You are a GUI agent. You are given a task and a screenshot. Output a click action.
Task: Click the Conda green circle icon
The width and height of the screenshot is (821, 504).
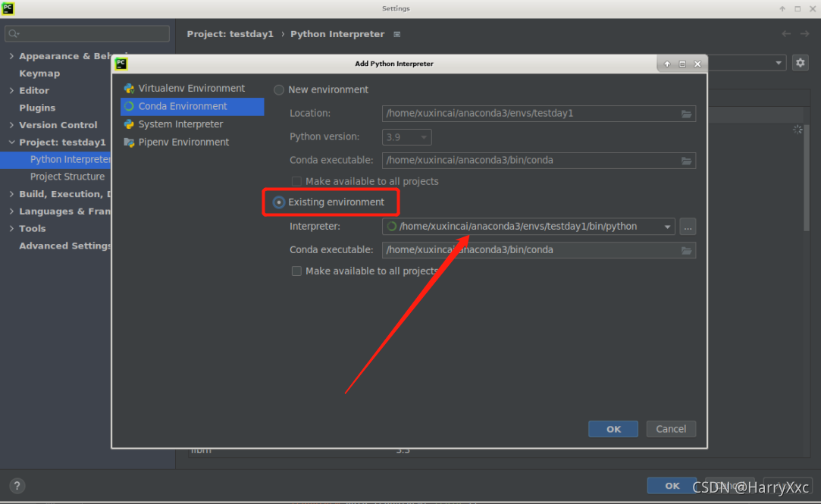pos(129,106)
